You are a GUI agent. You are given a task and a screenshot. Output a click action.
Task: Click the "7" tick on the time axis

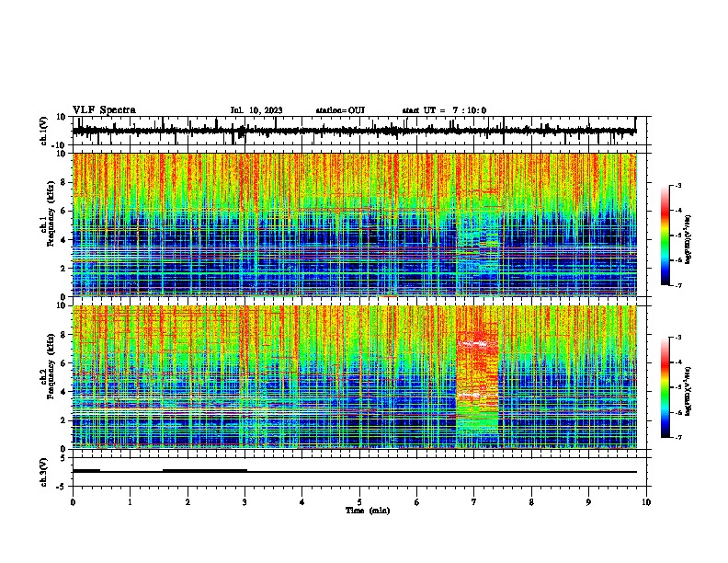[474, 502]
